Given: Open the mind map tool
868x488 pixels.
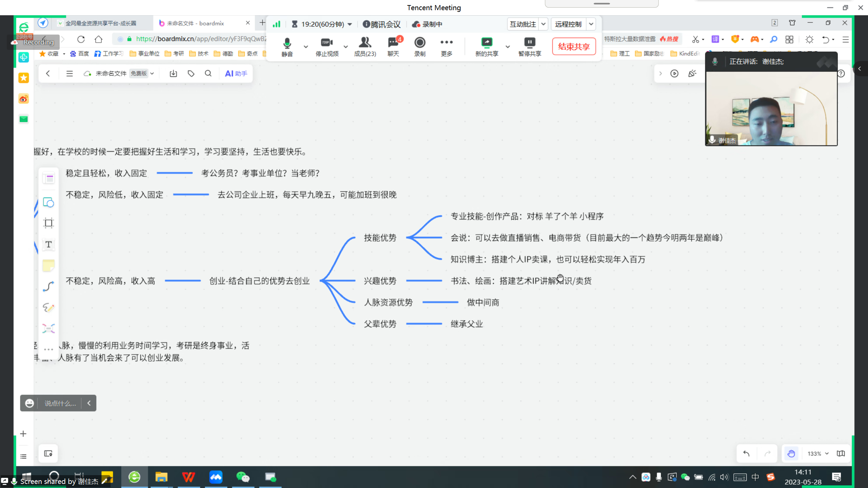Looking at the screenshot, I should [x=48, y=328].
